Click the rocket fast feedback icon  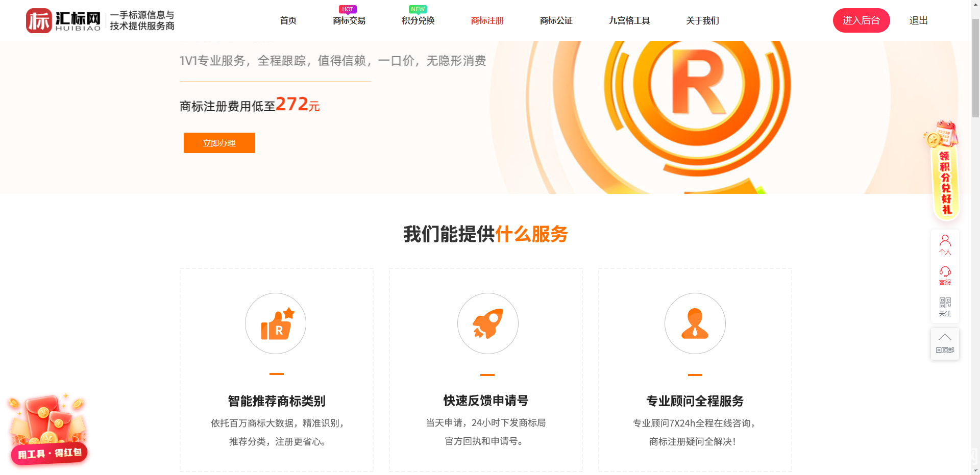coord(488,323)
